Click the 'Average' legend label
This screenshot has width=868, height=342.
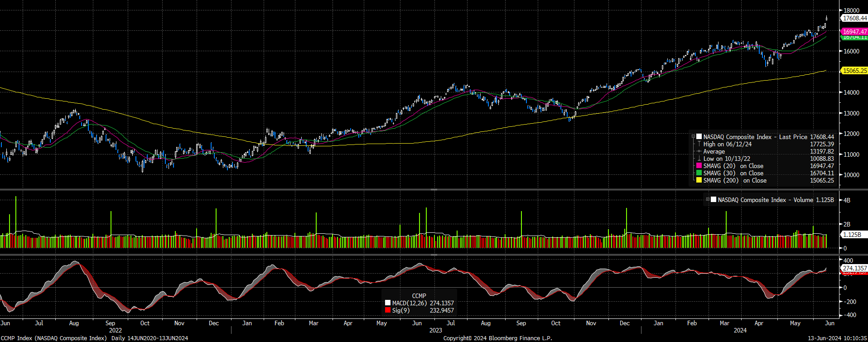pyautogui.click(x=714, y=151)
